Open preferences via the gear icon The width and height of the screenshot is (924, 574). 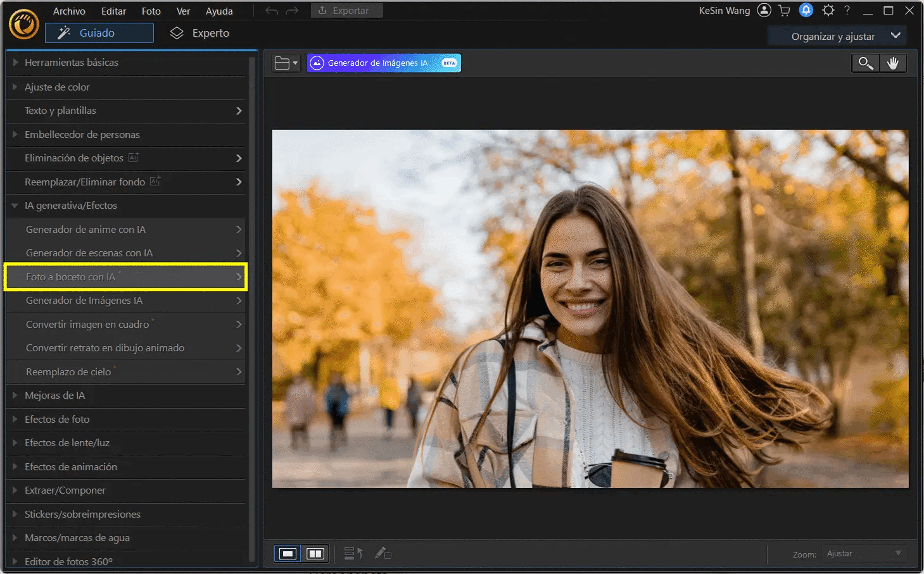click(828, 11)
